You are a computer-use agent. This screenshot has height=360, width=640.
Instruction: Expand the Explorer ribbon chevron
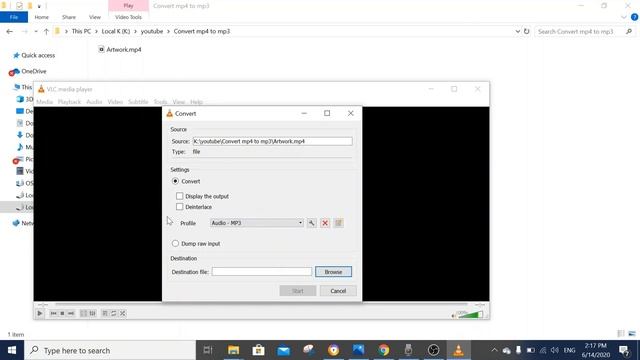tap(624, 17)
